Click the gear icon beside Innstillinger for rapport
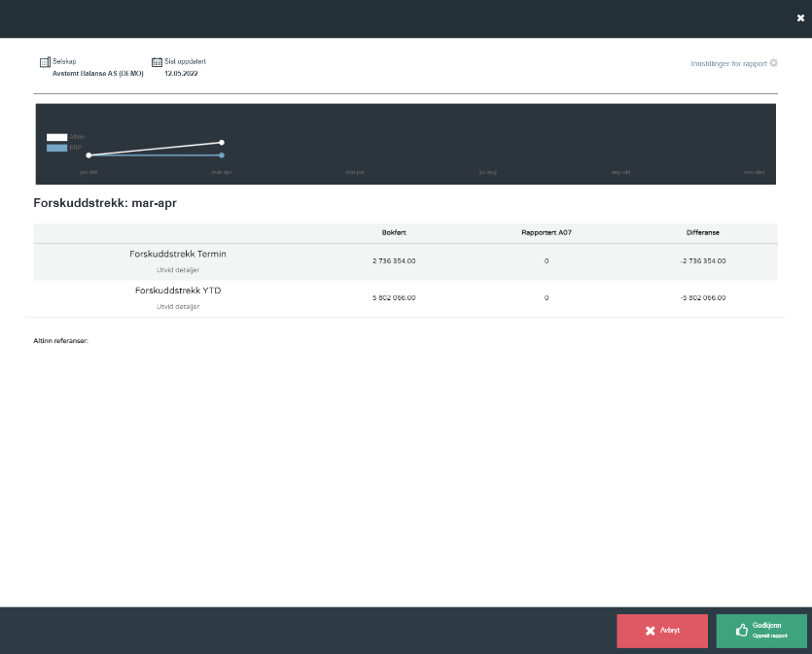This screenshot has height=654, width=812. pos(773,63)
